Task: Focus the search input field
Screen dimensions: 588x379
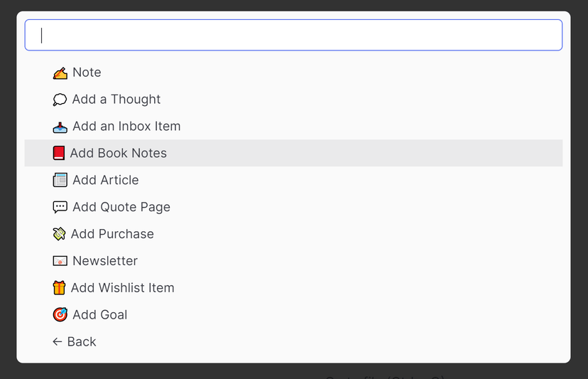Action: [293, 35]
